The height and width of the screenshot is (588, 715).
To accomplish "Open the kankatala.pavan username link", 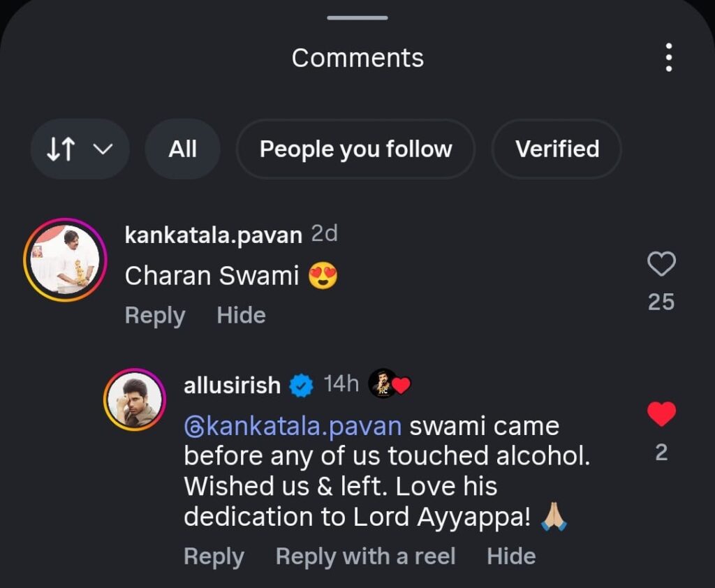I will 213,235.
